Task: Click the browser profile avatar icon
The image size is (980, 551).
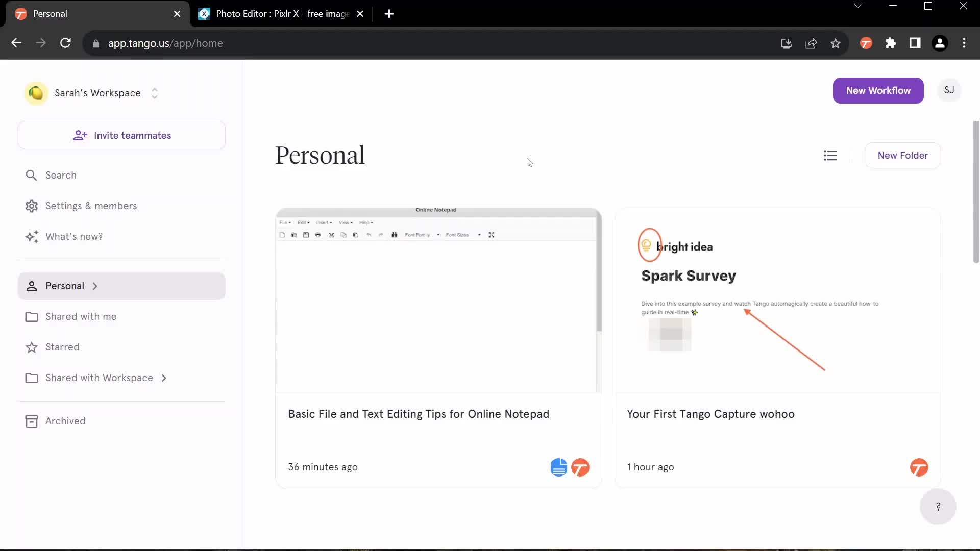Action: (x=940, y=43)
